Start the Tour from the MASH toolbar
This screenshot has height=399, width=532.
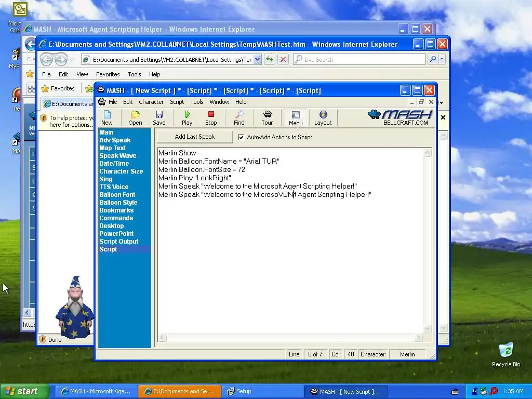[267, 118]
